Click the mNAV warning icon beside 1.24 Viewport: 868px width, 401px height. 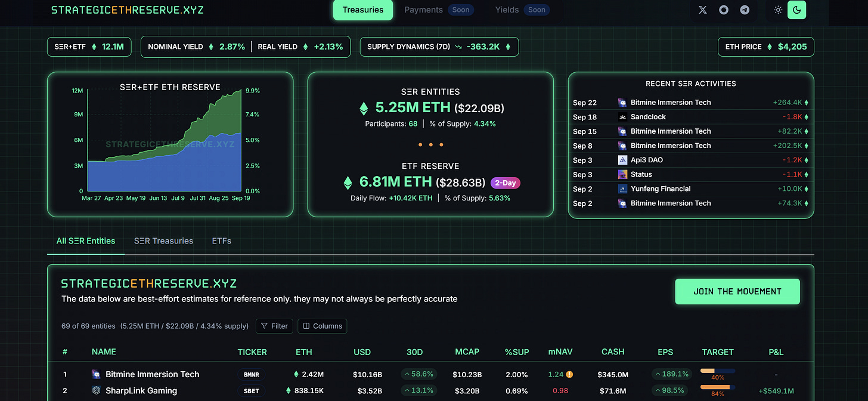569,375
